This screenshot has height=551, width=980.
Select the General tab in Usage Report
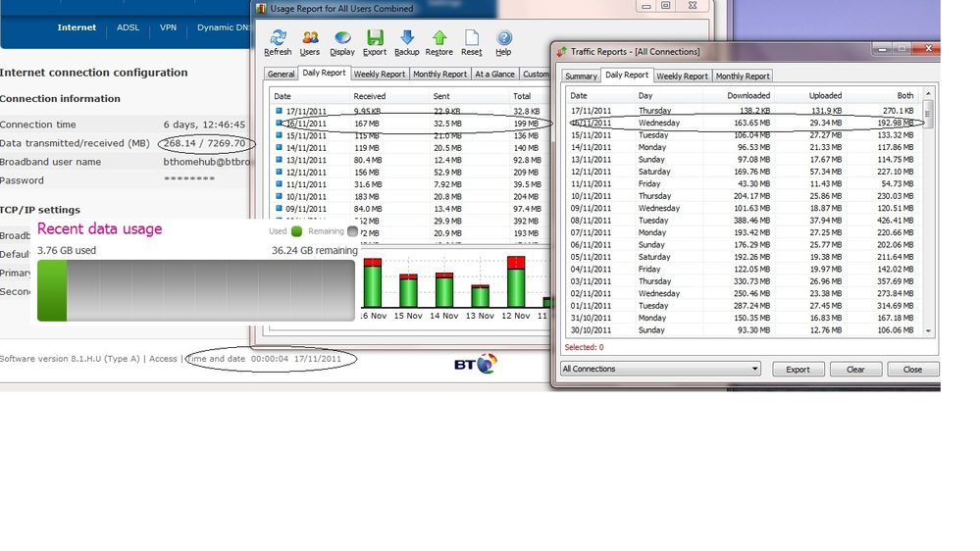coord(281,74)
